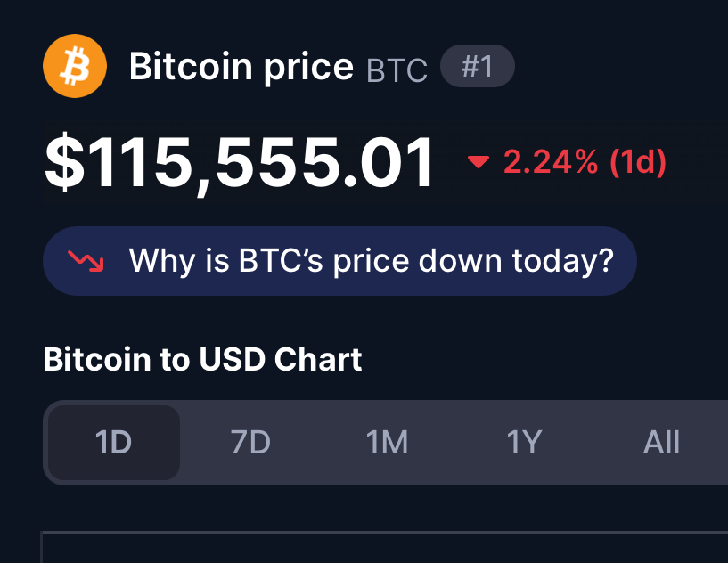The width and height of the screenshot is (728, 563).
Task: Click the red zigzag downtrend arrow icon
Action: 86,261
